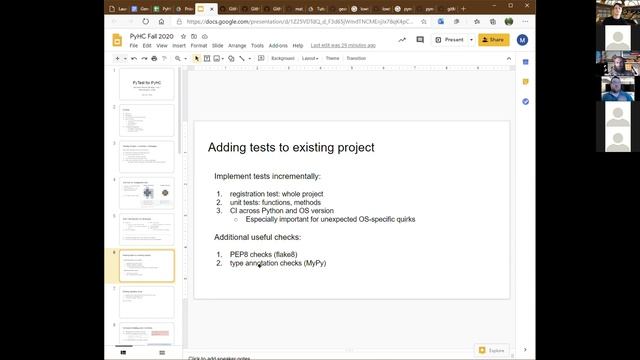The height and width of the screenshot is (360, 640).
Task: Switch to filmstrip view
Action: pyautogui.click(x=123, y=352)
